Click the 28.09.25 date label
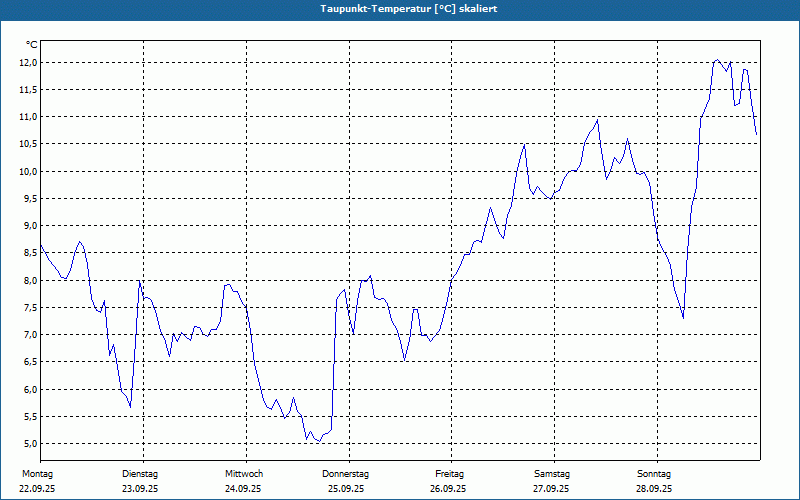Screen dimensions: 800x500 coord(654,489)
